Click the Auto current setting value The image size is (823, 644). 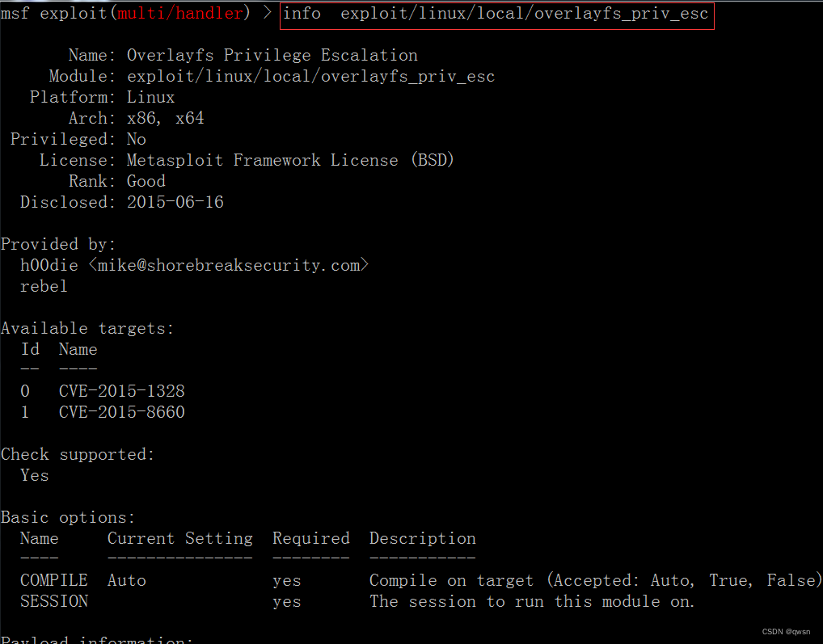coord(126,581)
